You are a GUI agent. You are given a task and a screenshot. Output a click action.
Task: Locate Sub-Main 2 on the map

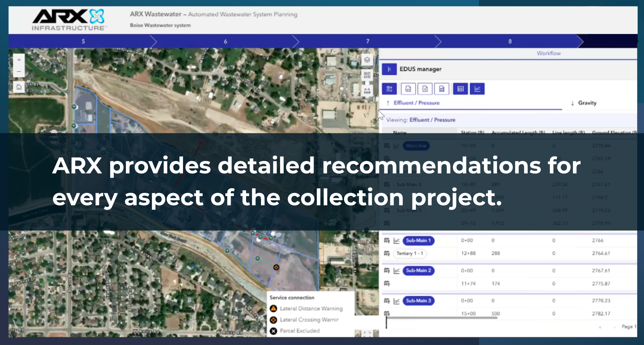[x=387, y=270]
